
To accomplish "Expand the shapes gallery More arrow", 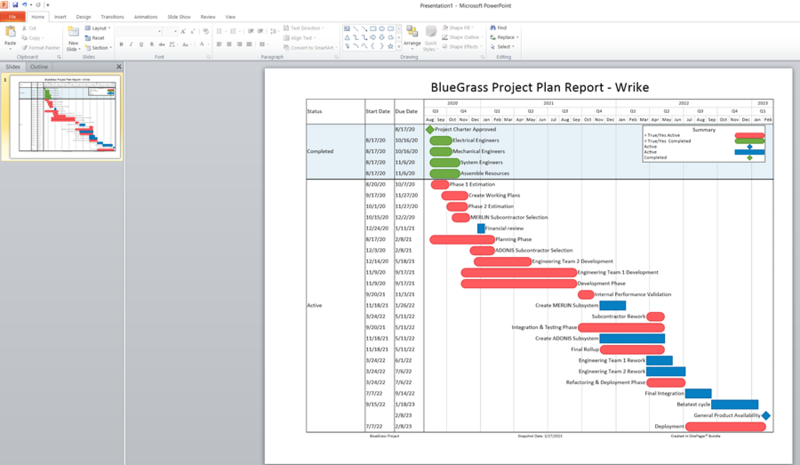I will (x=399, y=46).
